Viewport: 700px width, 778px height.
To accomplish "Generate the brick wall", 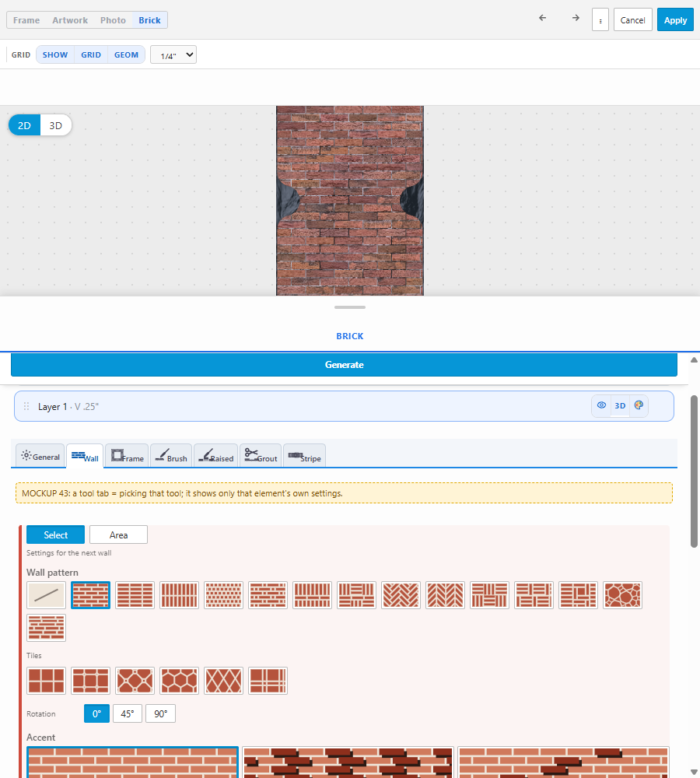I will pos(344,365).
